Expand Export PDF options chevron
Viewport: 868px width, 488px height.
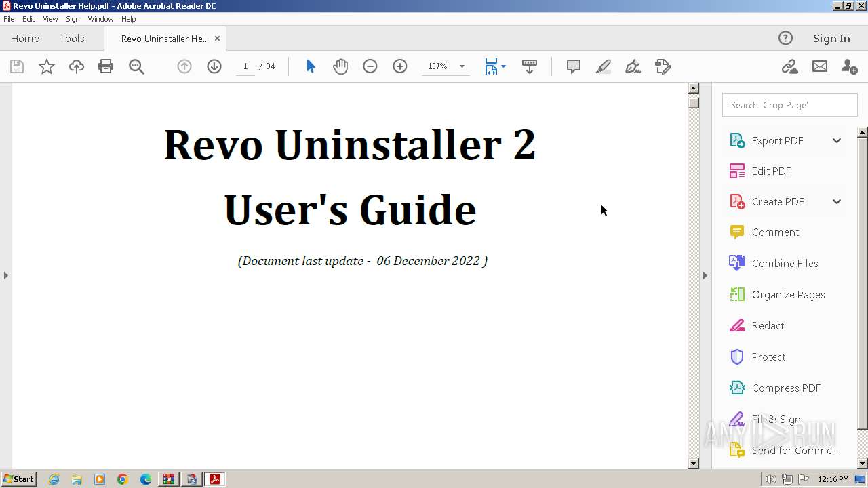tap(837, 140)
